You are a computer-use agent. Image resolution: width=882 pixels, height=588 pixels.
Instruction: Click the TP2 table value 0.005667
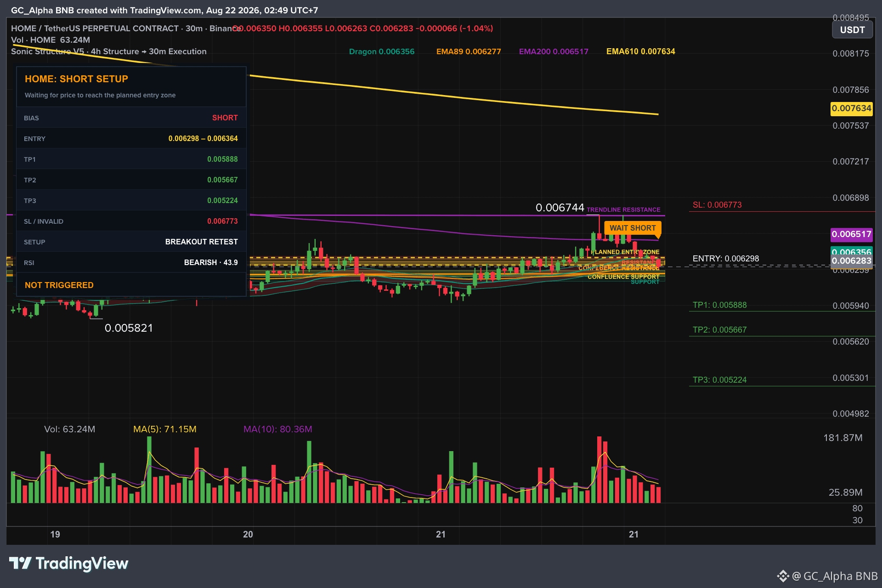[x=222, y=180]
